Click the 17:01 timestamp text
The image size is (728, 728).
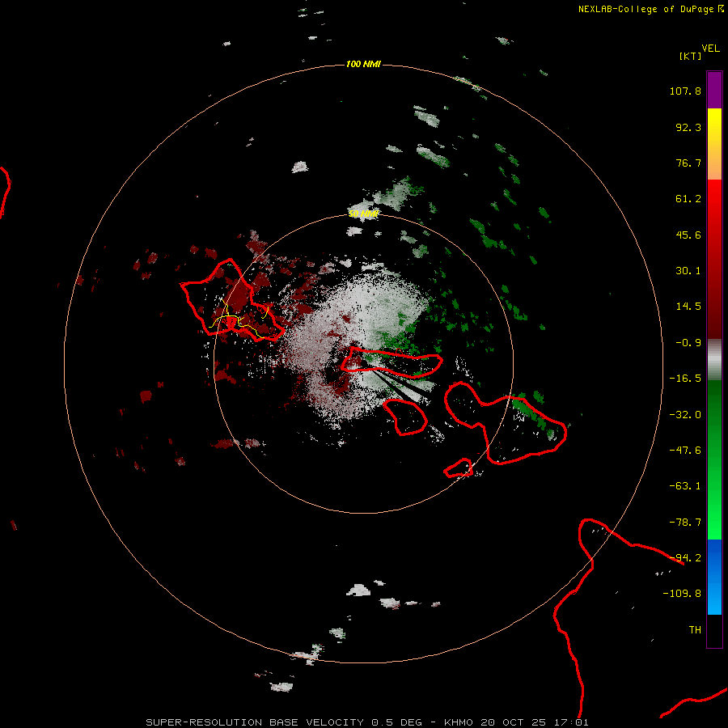coord(574,722)
